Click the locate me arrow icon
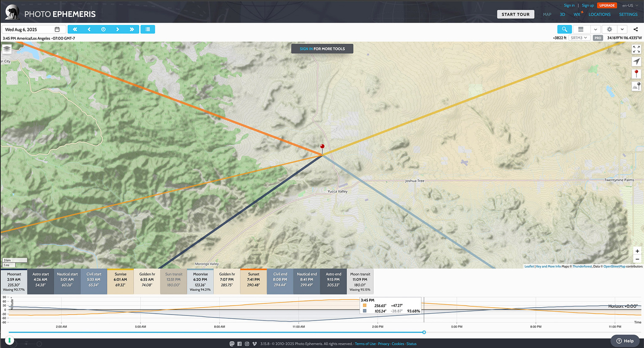This screenshot has width=644, height=348. (636, 62)
